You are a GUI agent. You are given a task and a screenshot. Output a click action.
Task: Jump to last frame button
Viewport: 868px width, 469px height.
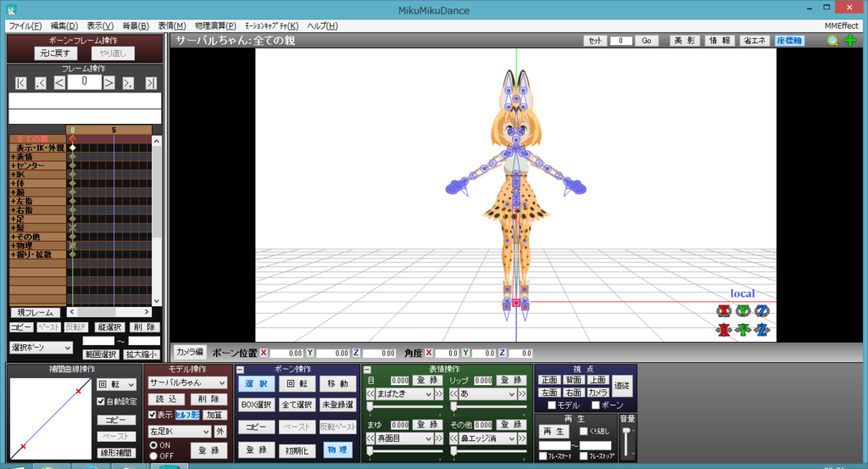[151, 83]
